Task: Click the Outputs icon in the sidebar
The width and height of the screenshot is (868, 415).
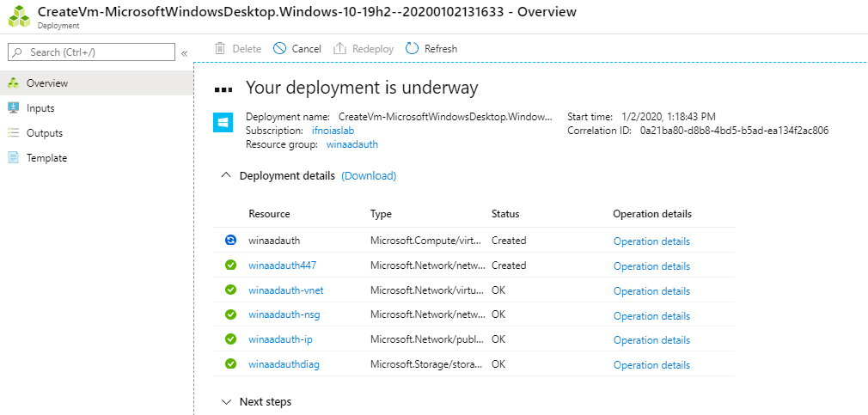Action: point(13,133)
